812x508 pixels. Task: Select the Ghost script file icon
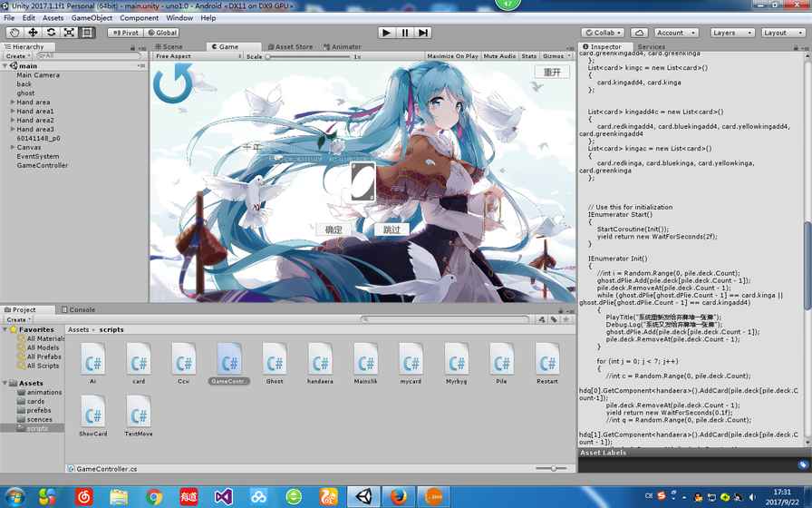click(275, 358)
